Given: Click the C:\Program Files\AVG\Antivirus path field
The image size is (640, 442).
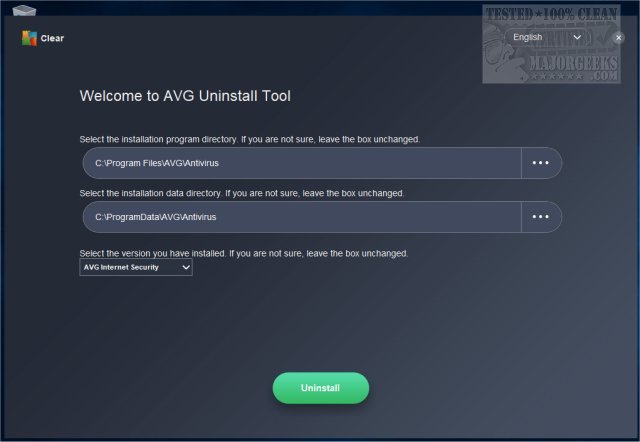Looking at the screenshot, I should [x=302, y=163].
